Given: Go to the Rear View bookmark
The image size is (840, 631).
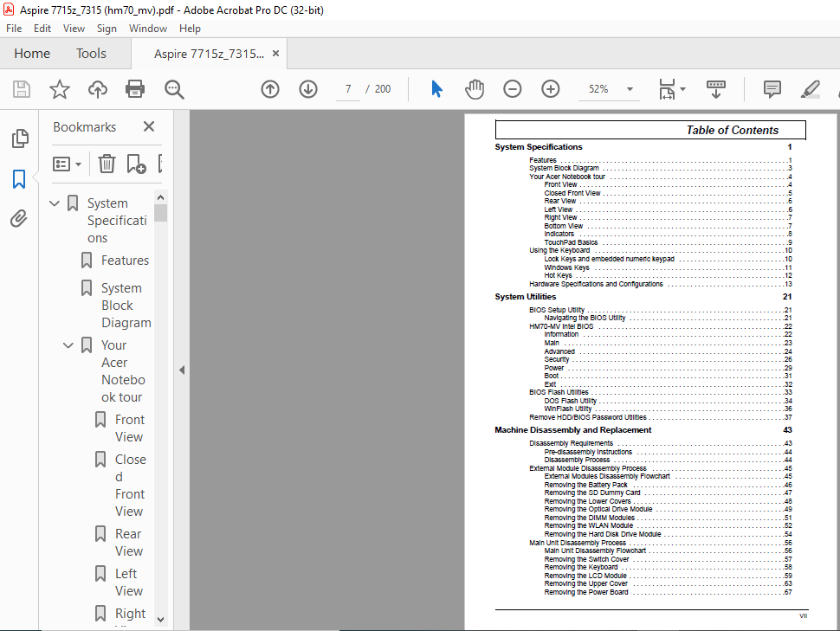Looking at the screenshot, I should tap(128, 542).
